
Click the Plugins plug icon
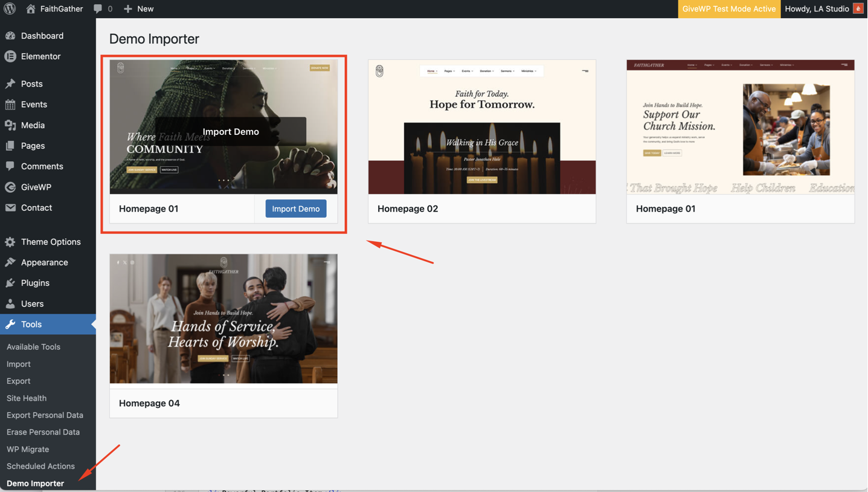[10, 283]
